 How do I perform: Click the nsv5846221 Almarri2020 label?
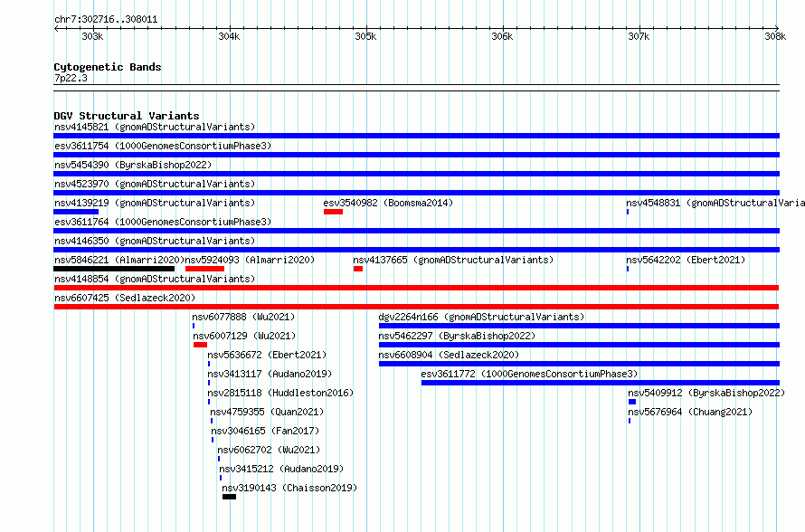pyautogui.click(x=119, y=260)
